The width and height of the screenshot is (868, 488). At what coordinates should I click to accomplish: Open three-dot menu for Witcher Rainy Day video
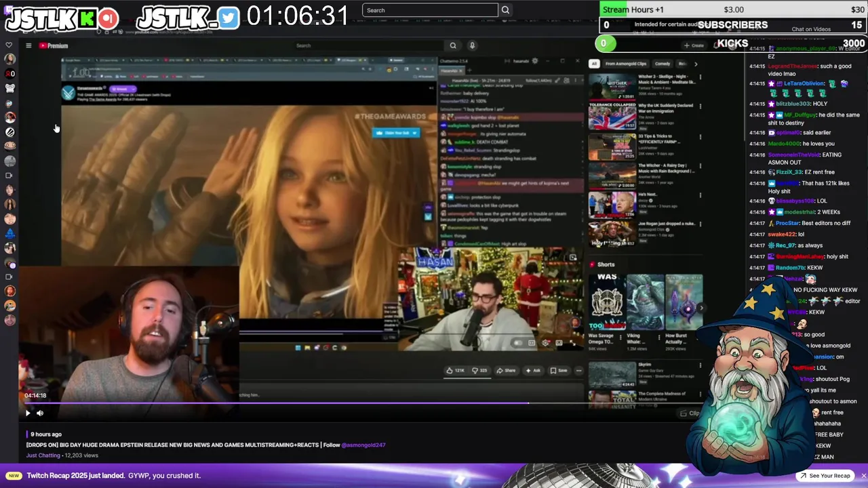click(x=700, y=167)
